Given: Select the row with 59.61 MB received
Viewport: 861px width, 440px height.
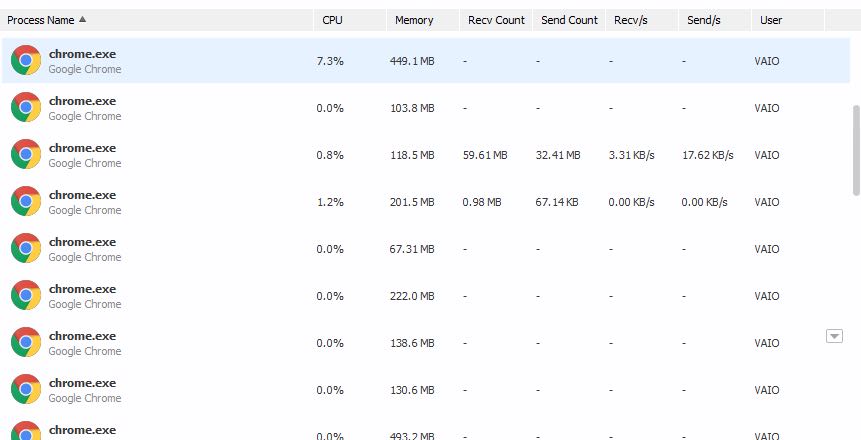Looking at the screenshot, I should (426, 155).
